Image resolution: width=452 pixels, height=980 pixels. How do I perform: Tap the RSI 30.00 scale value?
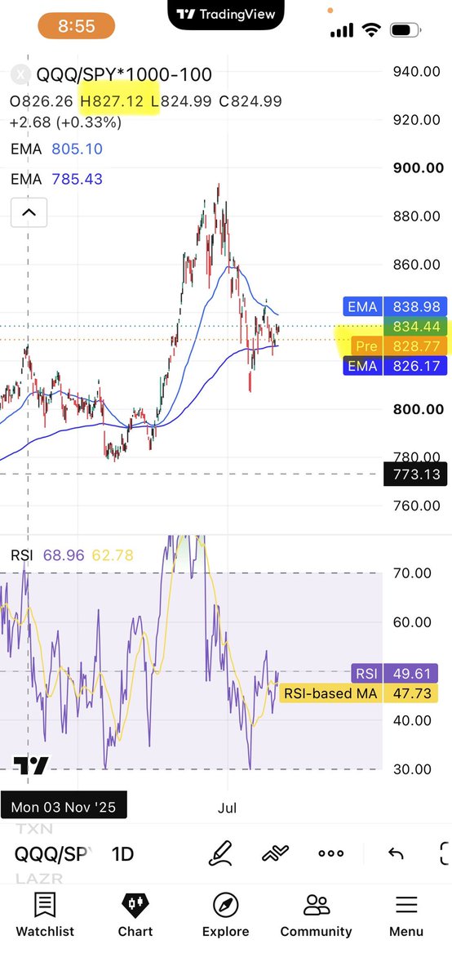(412, 768)
